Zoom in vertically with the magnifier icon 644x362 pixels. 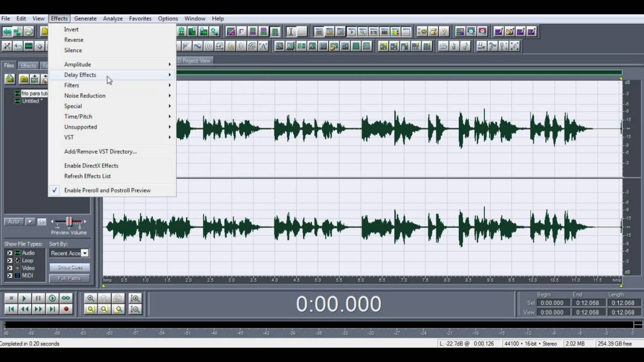point(135,299)
